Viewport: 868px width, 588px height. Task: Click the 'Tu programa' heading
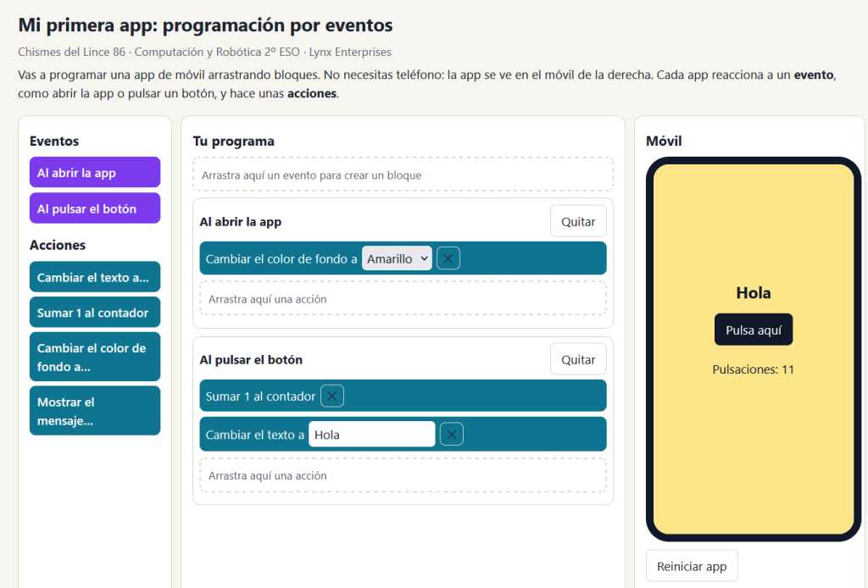[x=234, y=141]
